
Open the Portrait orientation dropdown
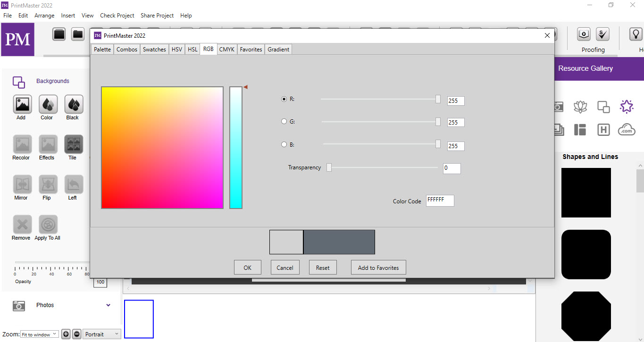(102, 334)
